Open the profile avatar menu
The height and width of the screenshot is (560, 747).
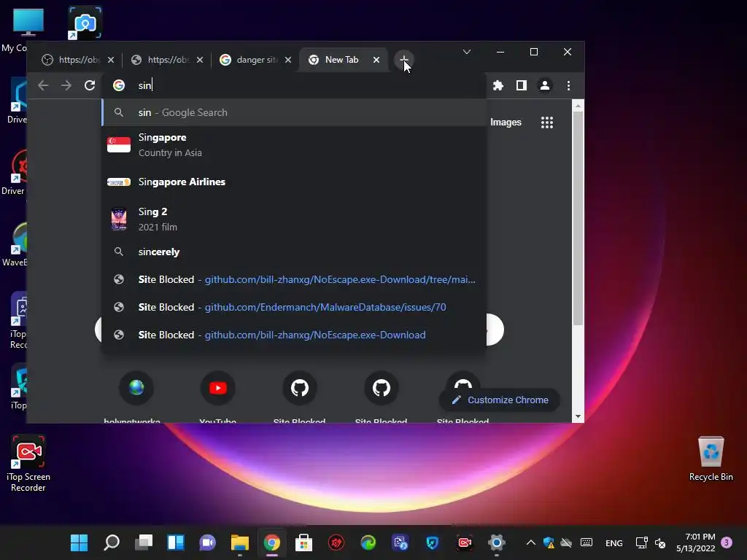544,85
